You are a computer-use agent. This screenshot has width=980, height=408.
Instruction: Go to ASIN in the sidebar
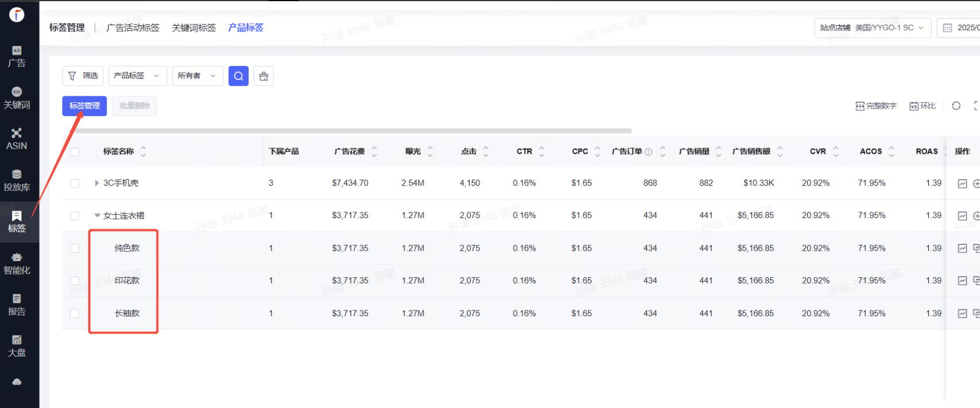tap(17, 139)
